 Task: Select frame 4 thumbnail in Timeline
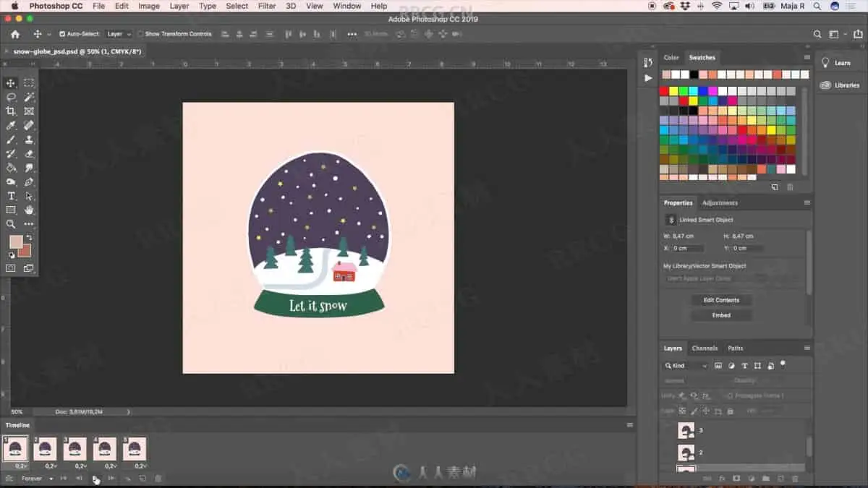tap(105, 448)
